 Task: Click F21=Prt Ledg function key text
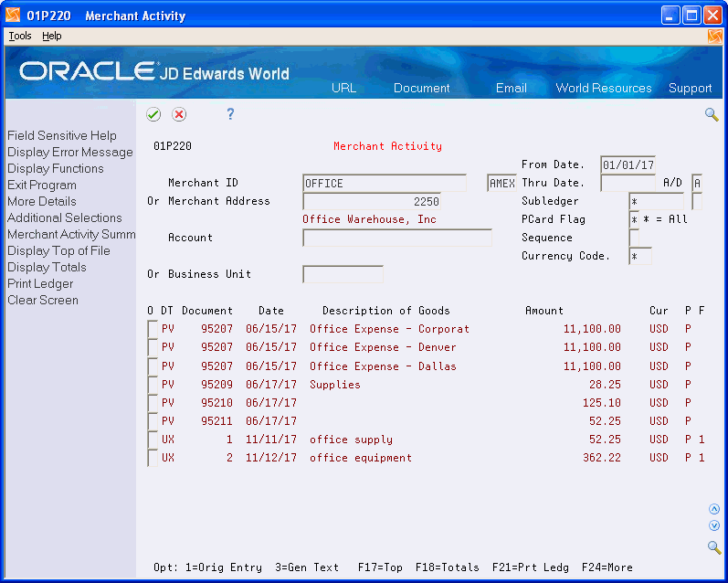coord(530,567)
